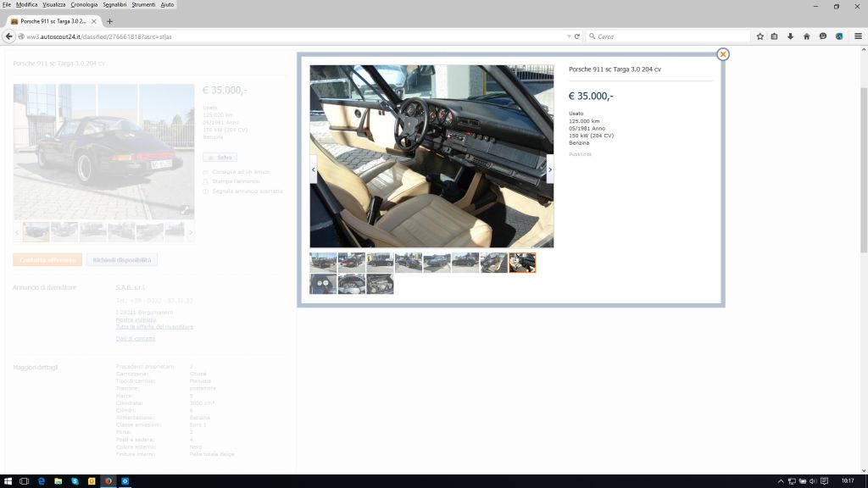The width and height of the screenshot is (868, 488).
Task: Click into the Cerca search field
Action: coord(670,36)
